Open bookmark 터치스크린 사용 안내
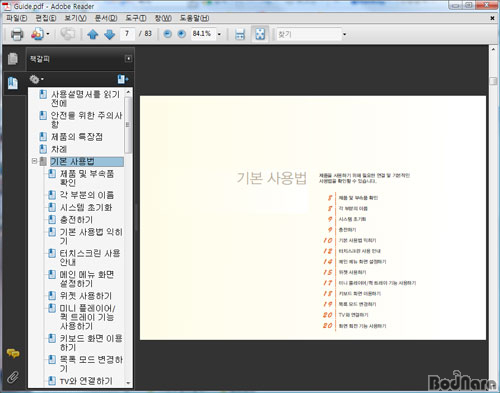The image size is (500, 393). click(x=90, y=258)
